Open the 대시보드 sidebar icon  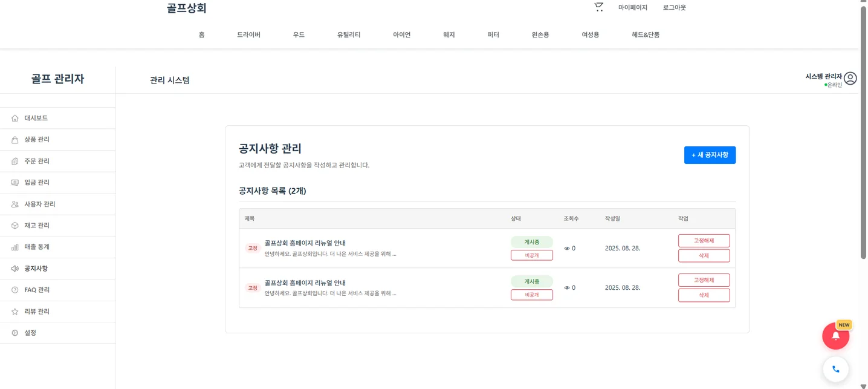(15, 118)
